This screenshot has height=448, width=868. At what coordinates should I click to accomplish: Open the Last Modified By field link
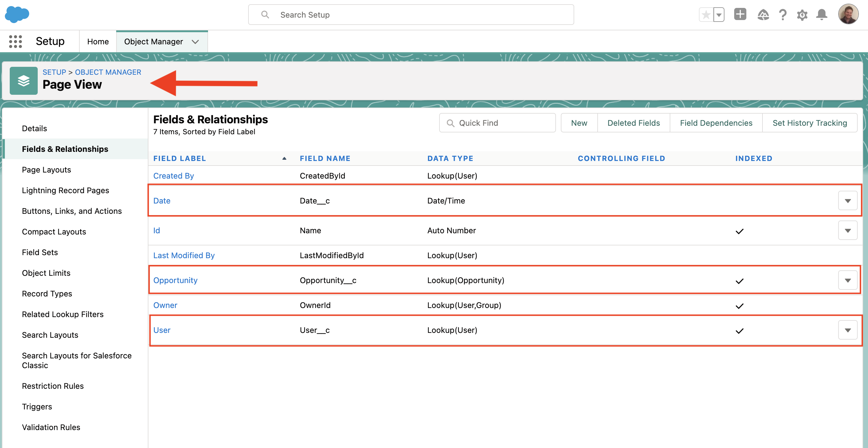click(184, 255)
